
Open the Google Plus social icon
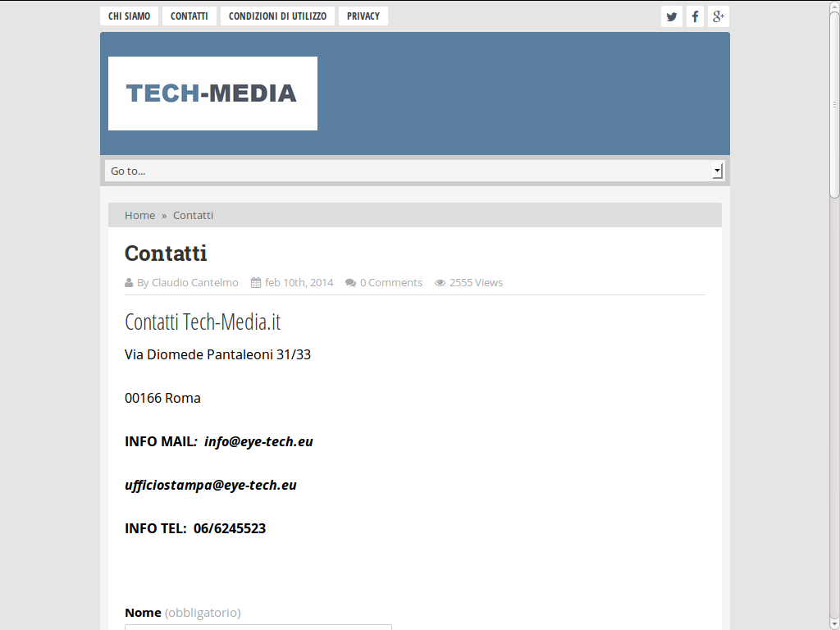(x=719, y=16)
